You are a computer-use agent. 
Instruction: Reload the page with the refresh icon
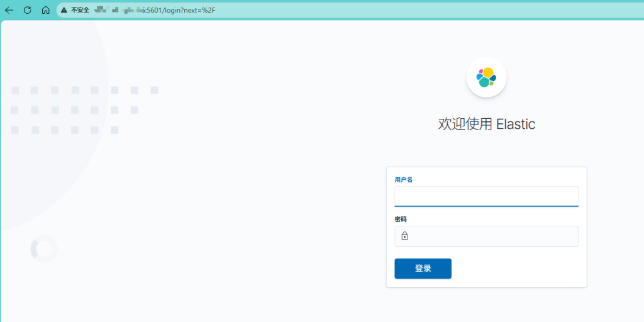pyautogui.click(x=27, y=10)
